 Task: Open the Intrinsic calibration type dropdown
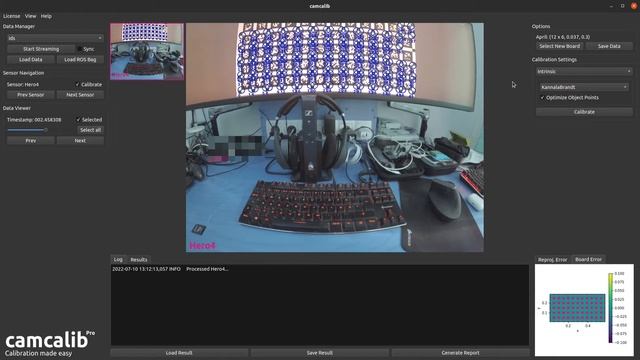coord(584,71)
